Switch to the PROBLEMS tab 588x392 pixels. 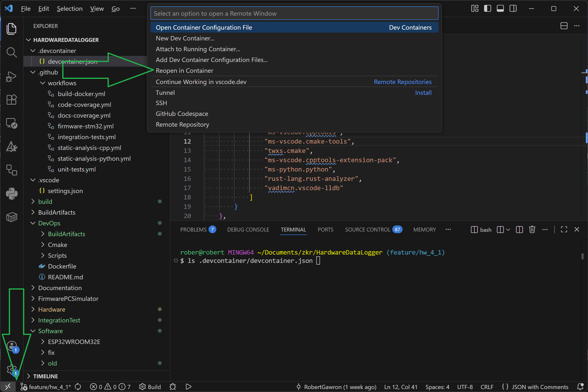point(193,230)
